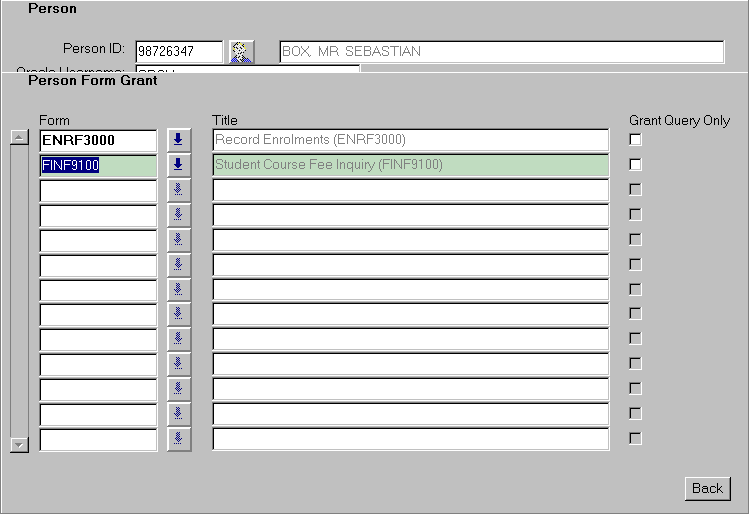749x514 pixels.
Task: Tick the Grant Query Only checkbox on third row
Action: 635,190
